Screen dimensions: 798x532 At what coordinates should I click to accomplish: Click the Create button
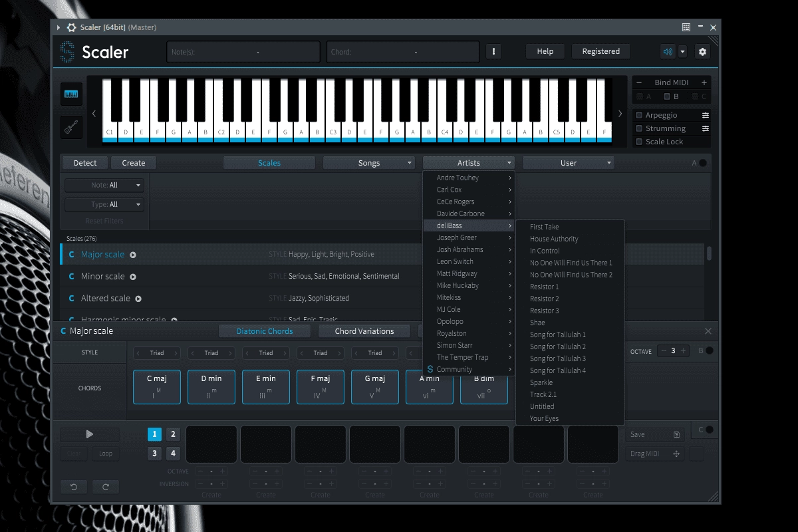[x=134, y=163]
